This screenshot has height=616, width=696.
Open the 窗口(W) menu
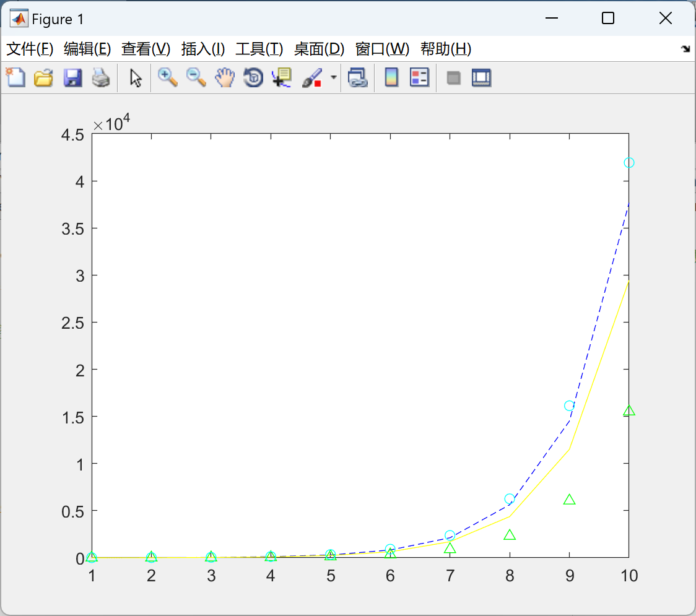382,49
